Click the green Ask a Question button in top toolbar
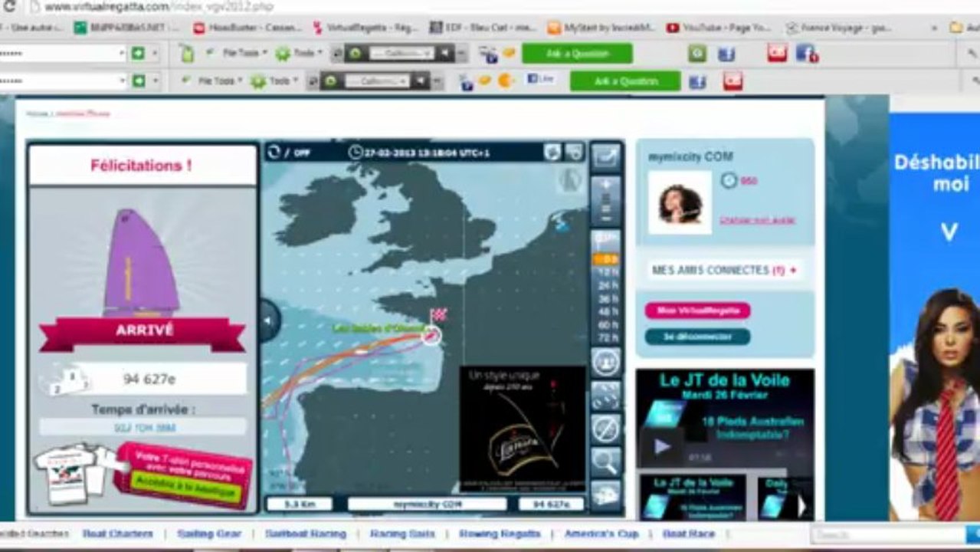 577,54
